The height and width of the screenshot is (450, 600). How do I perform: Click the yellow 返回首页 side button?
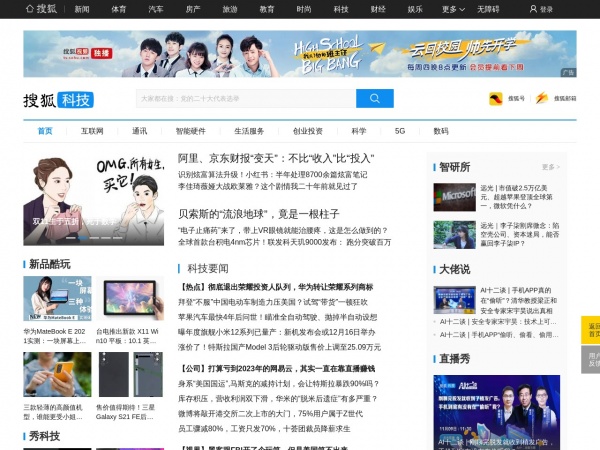(593, 330)
